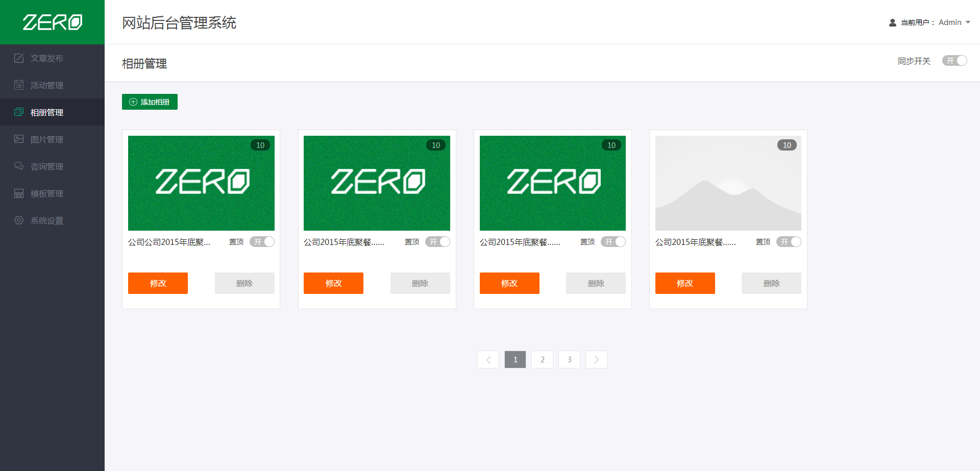The height and width of the screenshot is (471, 980).
Task: Click the Admin username text
Action: (x=950, y=22)
